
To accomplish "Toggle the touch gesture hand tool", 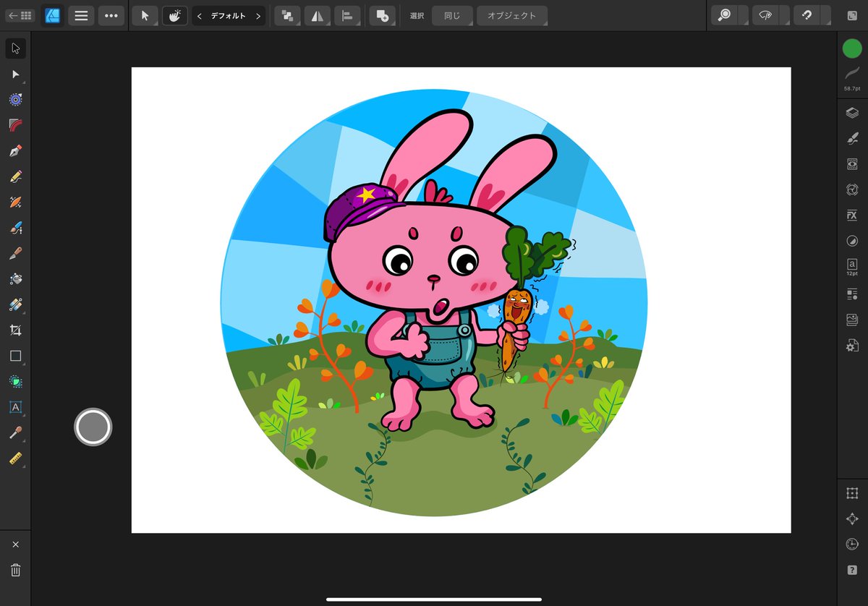I will (x=174, y=14).
